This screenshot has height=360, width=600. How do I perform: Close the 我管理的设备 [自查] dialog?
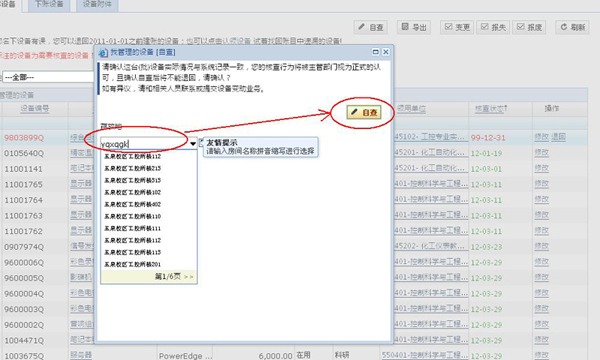(386, 52)
